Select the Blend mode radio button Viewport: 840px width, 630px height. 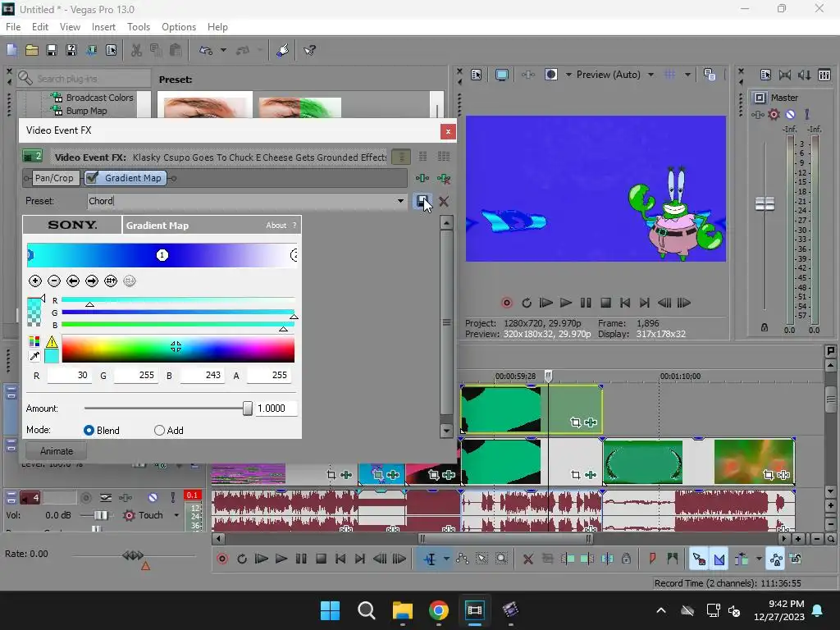(x=89, y=430)
